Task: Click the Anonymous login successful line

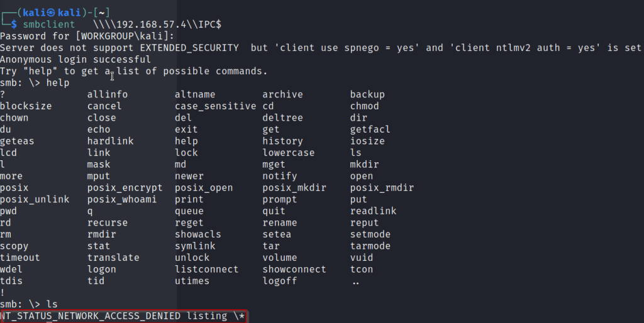Action: (x=75, y=60)
